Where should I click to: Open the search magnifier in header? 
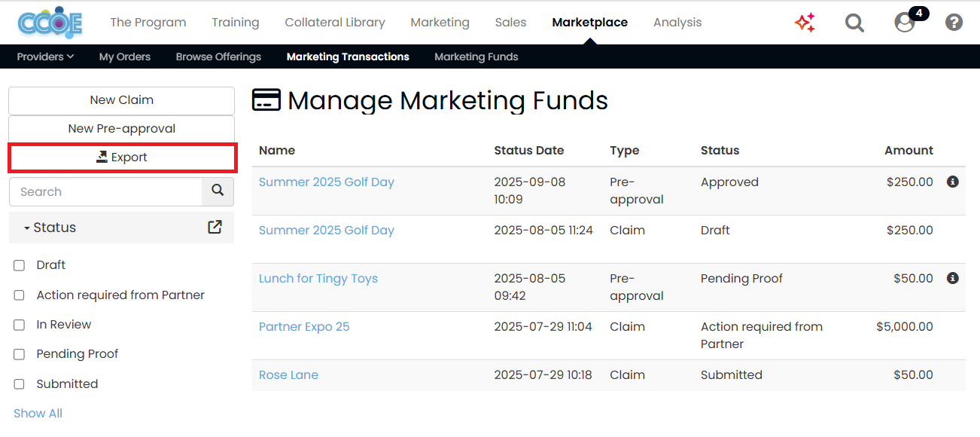pyautogui.click(x=854, y=23)
